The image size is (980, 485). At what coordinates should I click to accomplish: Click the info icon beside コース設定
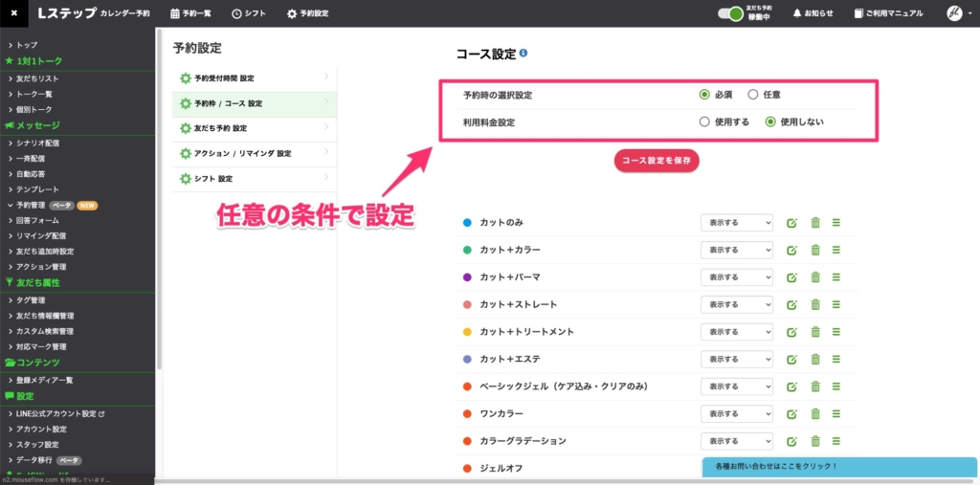[523, 55]
